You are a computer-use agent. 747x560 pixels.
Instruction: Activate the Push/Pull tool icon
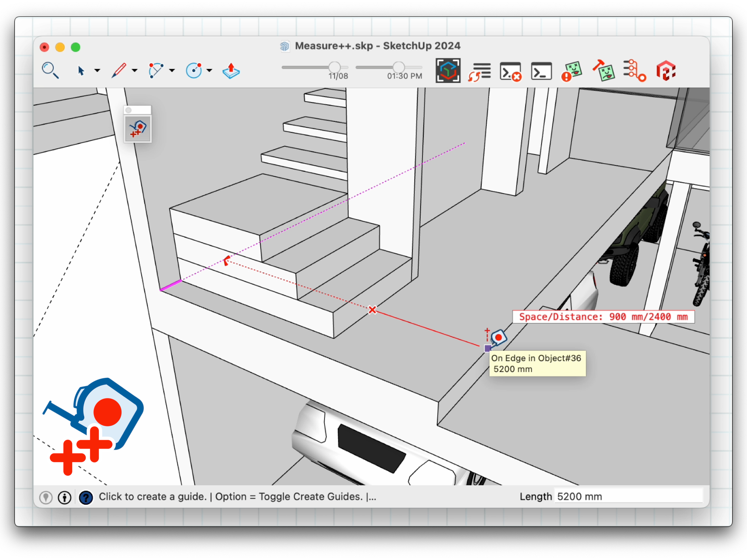point(231,70)
